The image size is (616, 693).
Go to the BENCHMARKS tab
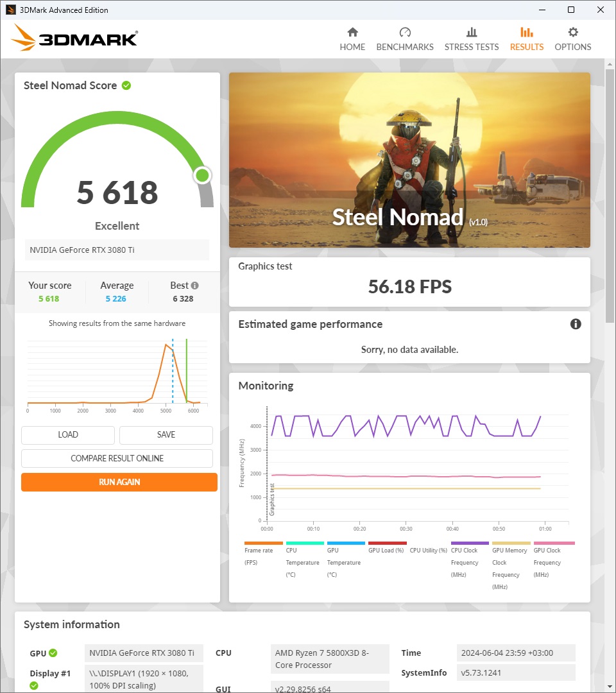(405, 39)
